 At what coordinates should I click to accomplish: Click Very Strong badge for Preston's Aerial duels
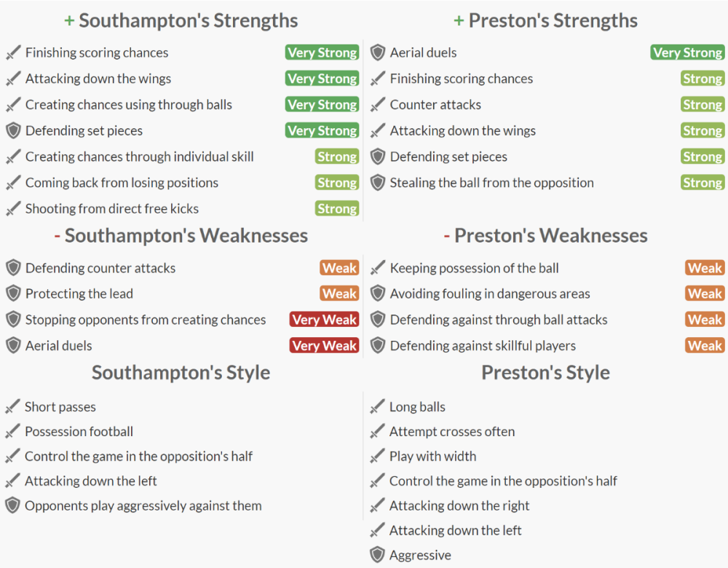click(x=687, y=52)
